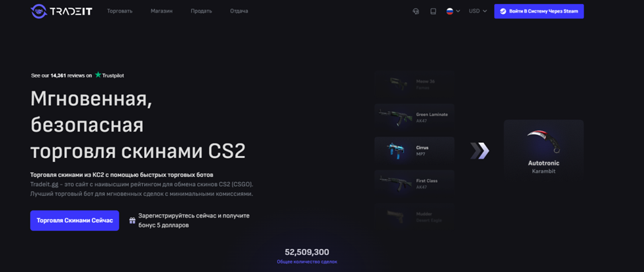Click the Торговля Скинами Сейчас button
644x272 pixels.
tap(75, 220)
